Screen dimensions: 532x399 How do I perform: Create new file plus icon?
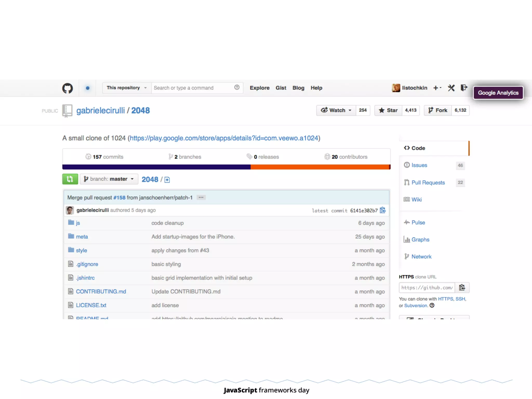pyautogui.click(x=167, y=180)
